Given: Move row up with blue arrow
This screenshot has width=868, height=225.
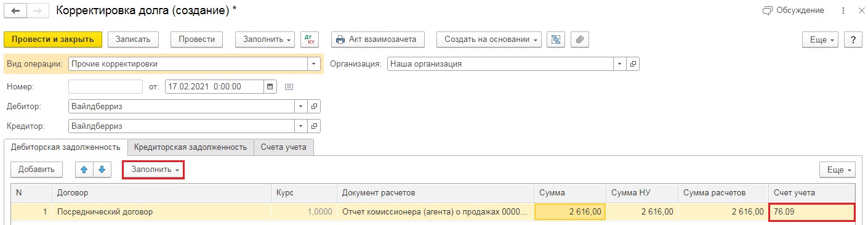Looking at the screenshot, I should point(84,170).
